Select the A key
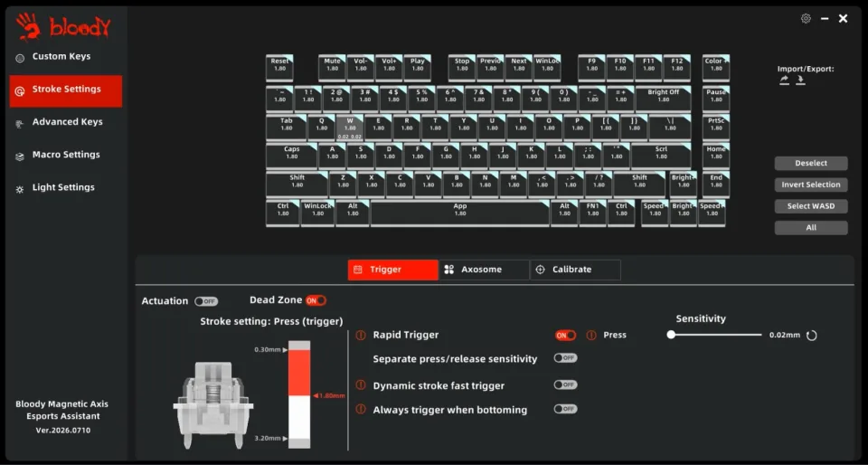The height and width of the screenshot is (465, 868). click(332, 157)
